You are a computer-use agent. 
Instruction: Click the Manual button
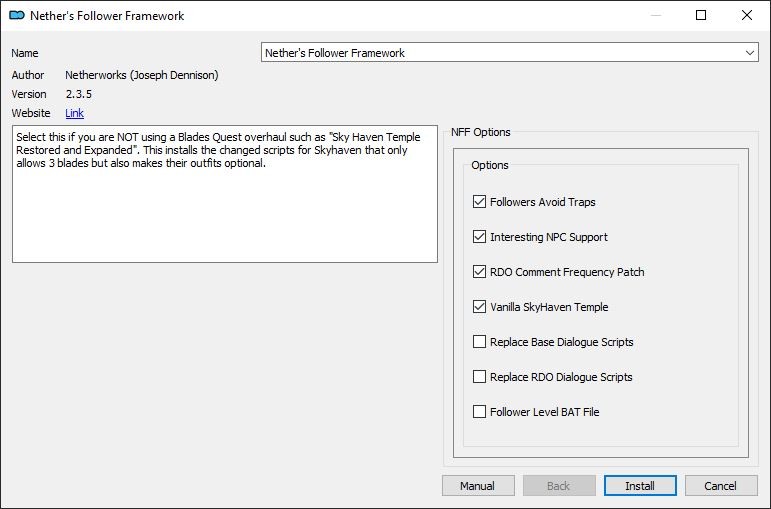click(x=478, y=486)
